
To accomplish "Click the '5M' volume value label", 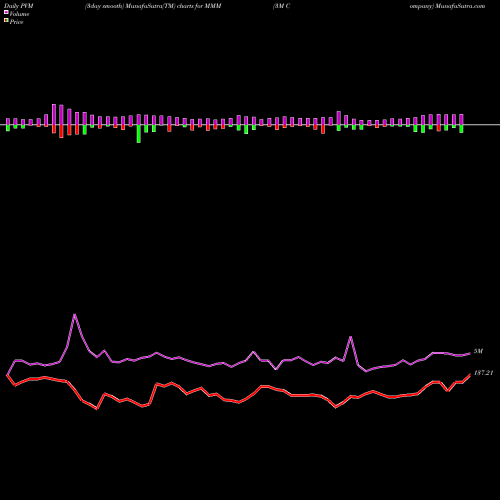I will coord(478,351).
